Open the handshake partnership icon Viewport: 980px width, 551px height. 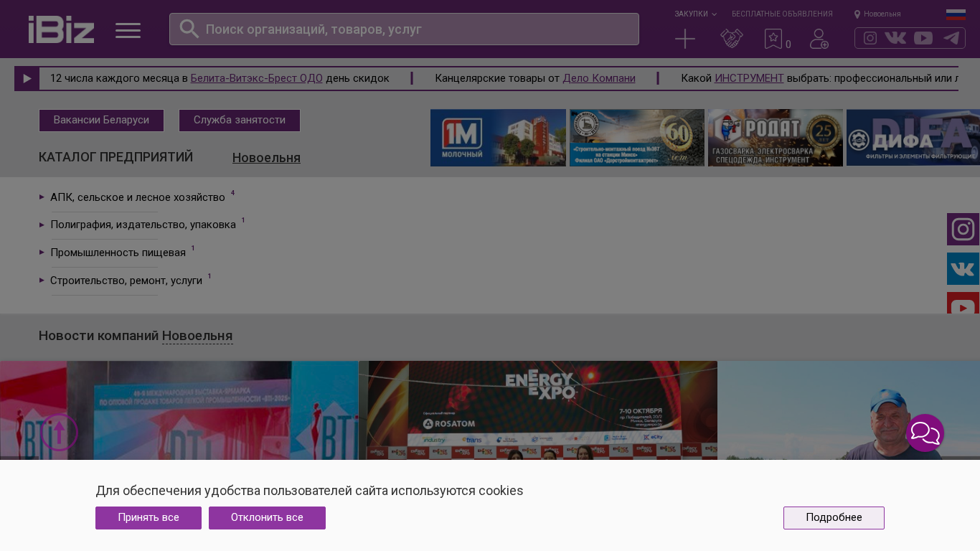[732, 39]
